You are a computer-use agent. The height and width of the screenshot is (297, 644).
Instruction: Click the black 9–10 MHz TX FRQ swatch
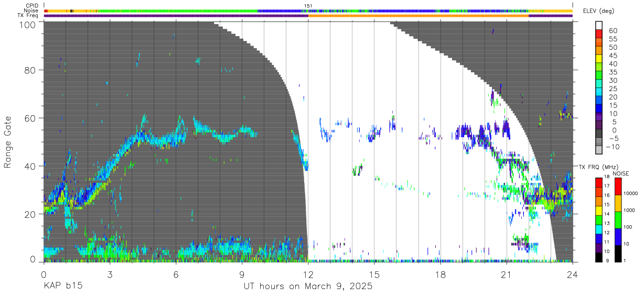[599, 257]
